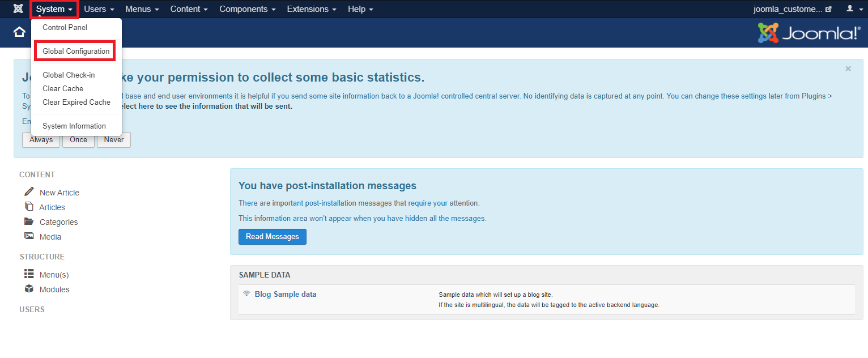Open the Blog Sample data link
The image size is (868, 358).
[x=286, y=294]
